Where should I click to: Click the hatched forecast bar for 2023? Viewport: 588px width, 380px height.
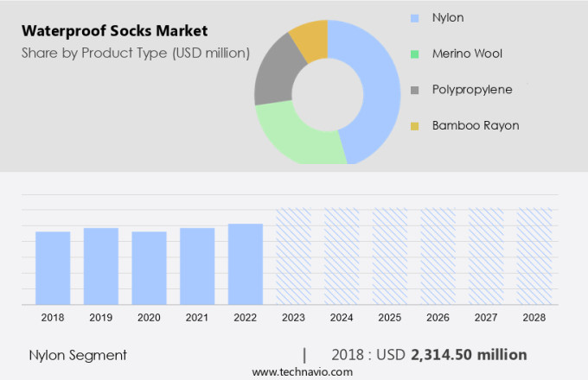pos(293,256)
